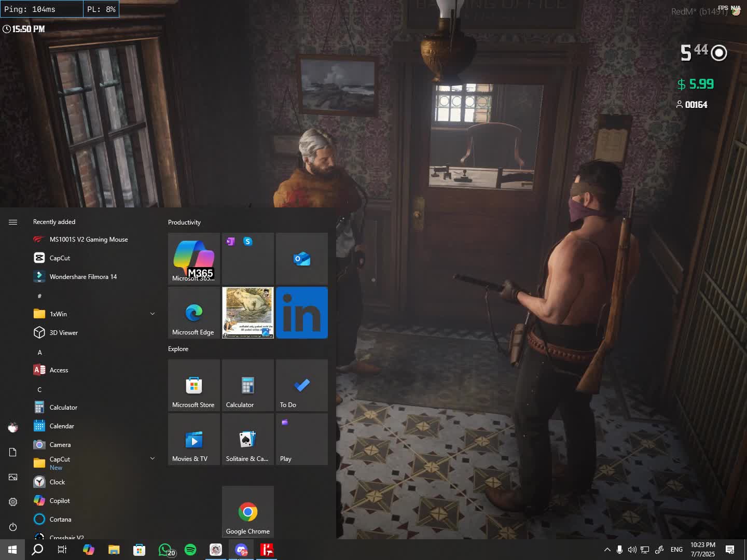Viewport: 747px width, 560px height.
Task: Open WhatsApp from the taskbar
Action: coord(165,550)
